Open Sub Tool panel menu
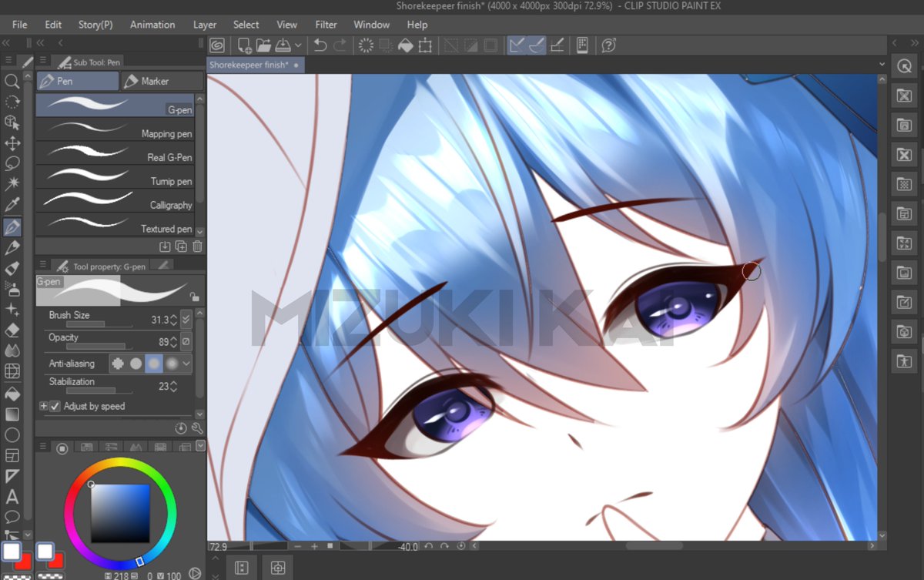The width and height of the screenshot is (924, 580). coord(42,61)
